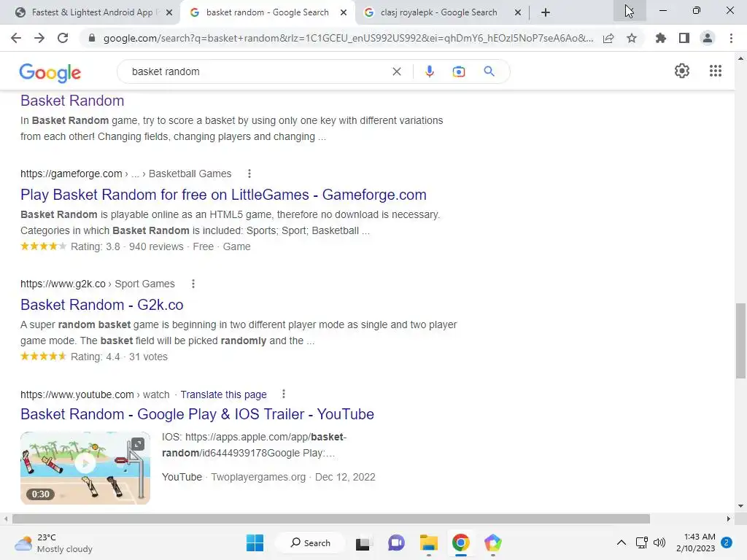Open Google quick settings gear

tap(682, 71)
